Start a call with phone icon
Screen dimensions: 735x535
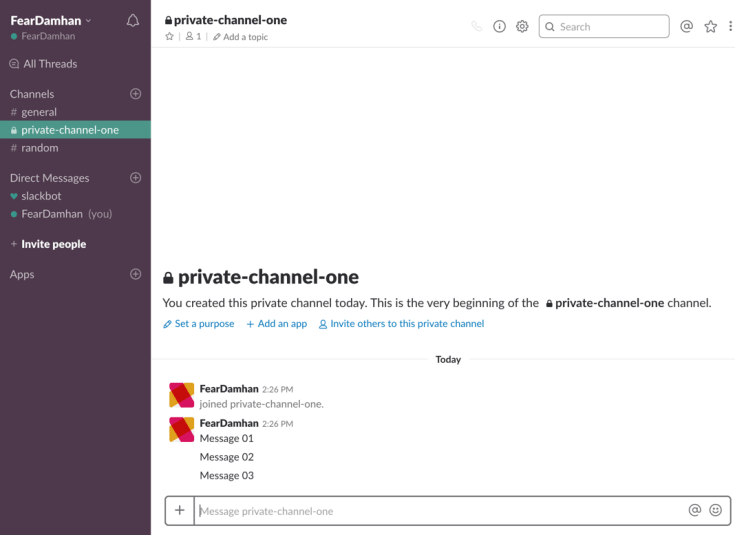point(476,27)
